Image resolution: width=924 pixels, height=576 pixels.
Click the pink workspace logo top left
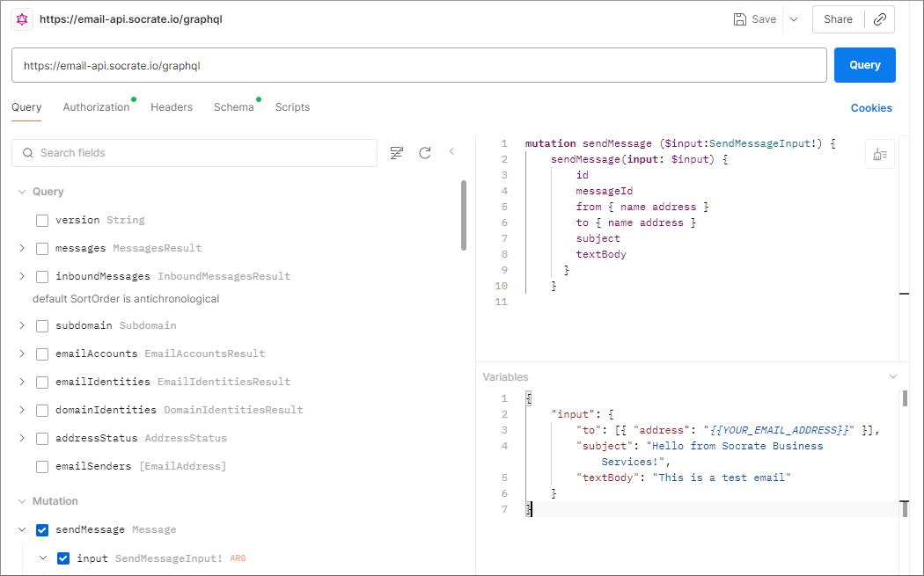(22, 18)
